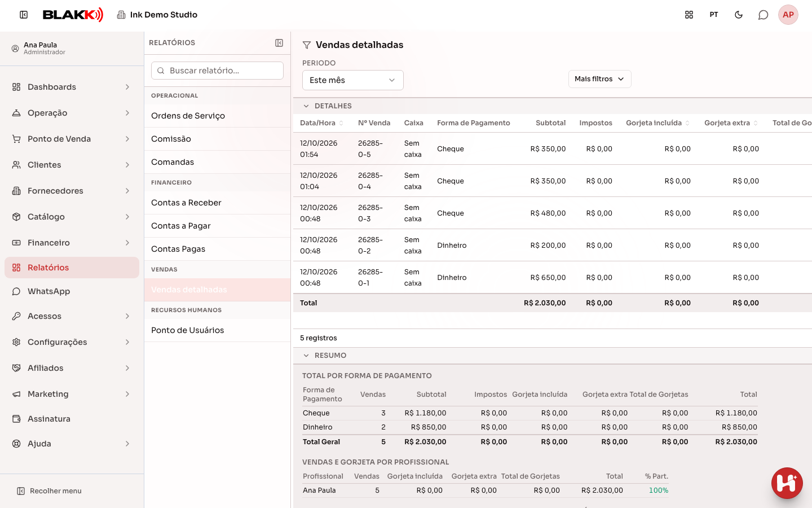Open Ink Demo Studio selector
812x508 pixels.
157,15
